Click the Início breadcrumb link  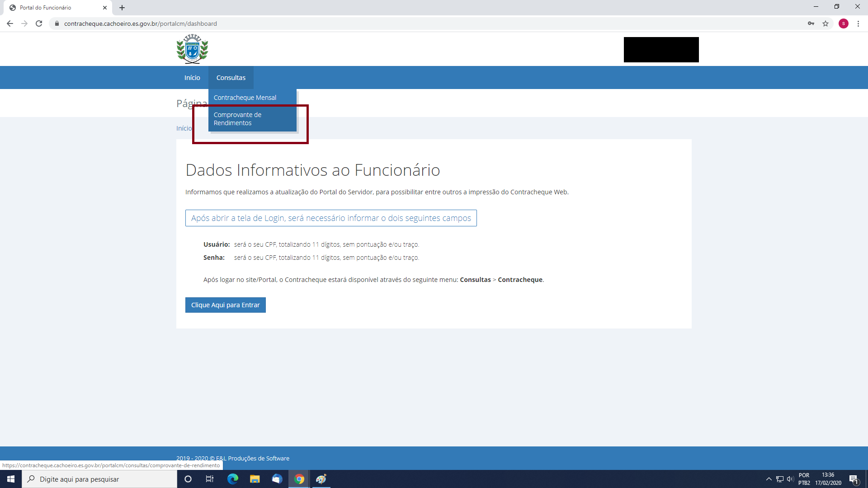coord(184,128)
